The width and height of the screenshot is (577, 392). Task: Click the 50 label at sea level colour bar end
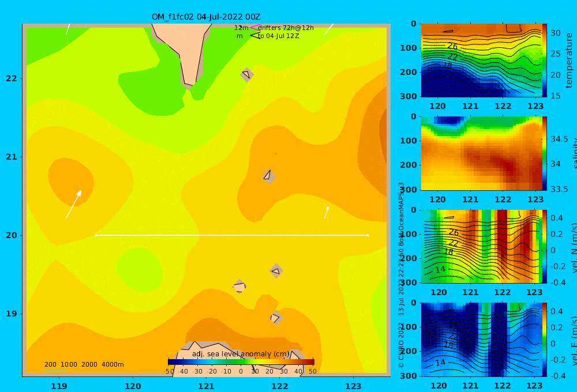(312, 371)
